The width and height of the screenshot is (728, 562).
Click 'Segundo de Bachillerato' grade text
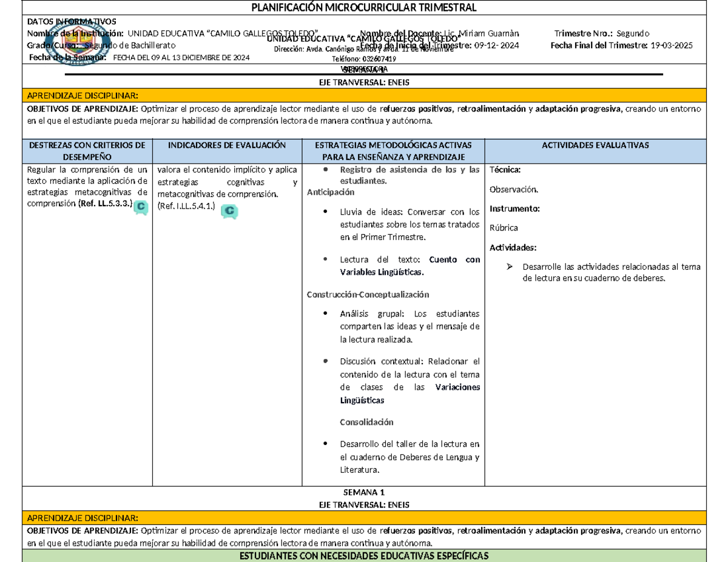click(x=129, y=45)
